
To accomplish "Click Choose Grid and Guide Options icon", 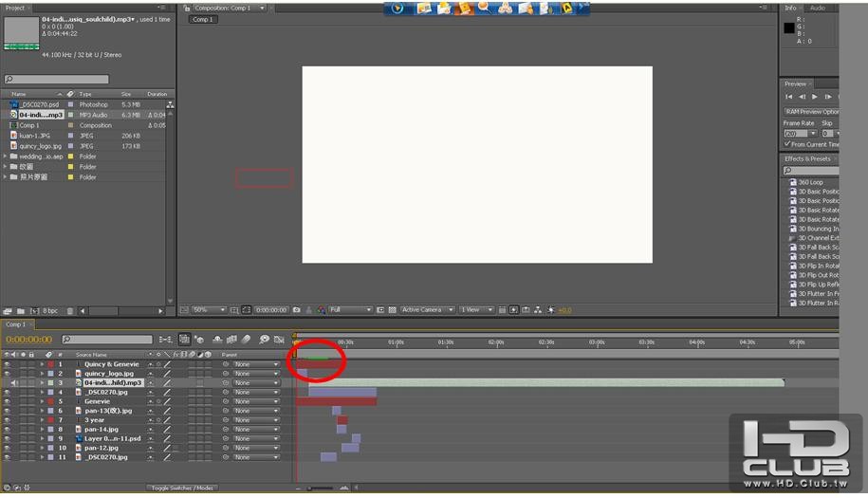I will click(x=234, y=310).
